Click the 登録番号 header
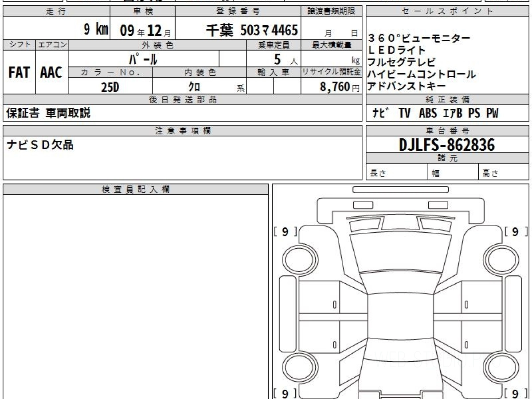The width and height of the screenshot is (532, 399). (x=238, y=12)
